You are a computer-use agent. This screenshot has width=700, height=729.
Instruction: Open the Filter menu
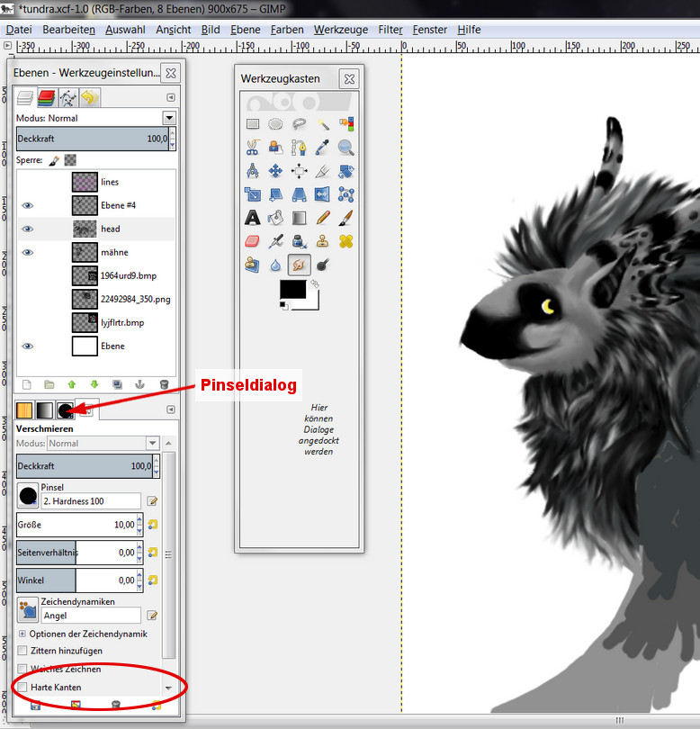(390, 30)
